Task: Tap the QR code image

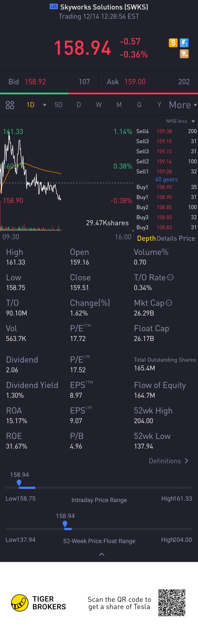Action: (x=171, y=602)
